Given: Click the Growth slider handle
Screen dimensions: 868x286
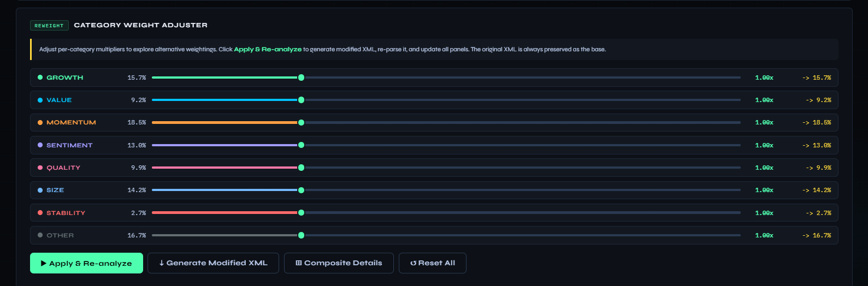Looking at the screenshot, I should click(301, 78).
